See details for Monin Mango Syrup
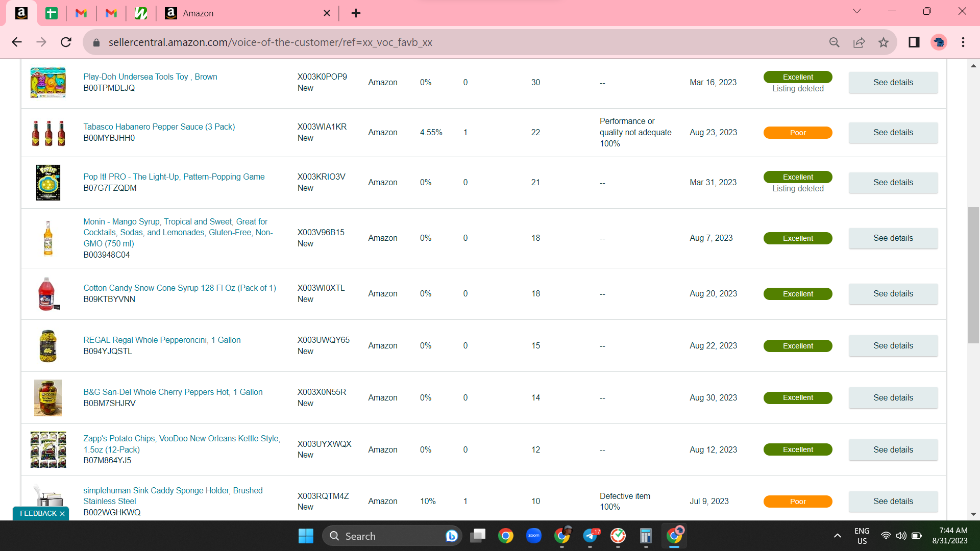This screenshot has width=980, height=551. tap(893, 238)
